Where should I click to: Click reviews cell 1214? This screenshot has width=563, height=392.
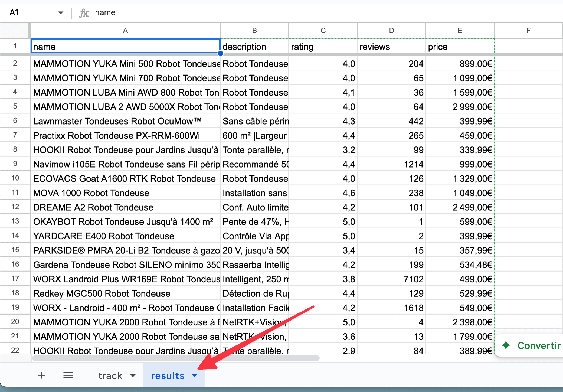[x=391, y=164]
